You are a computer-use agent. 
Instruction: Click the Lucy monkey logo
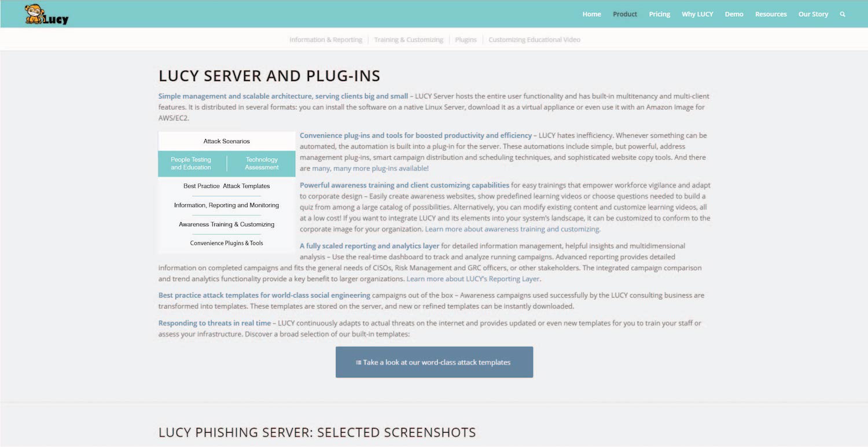[x=46, y=14]
